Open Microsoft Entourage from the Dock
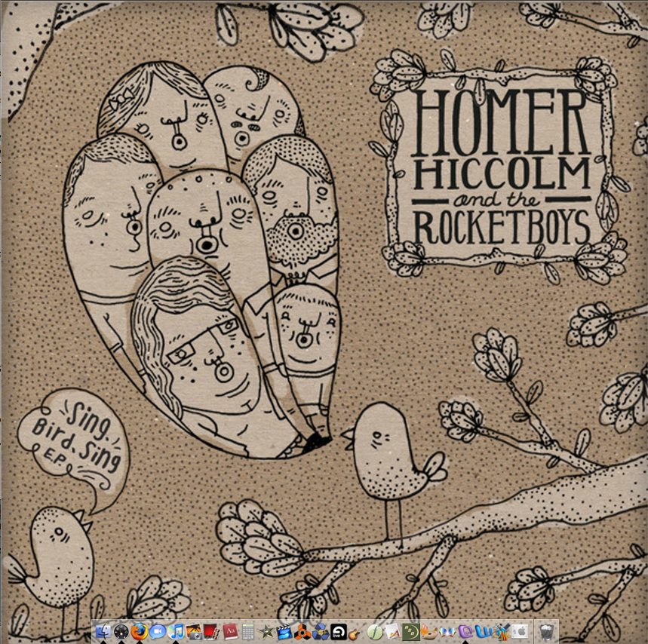 click(465, 632)
